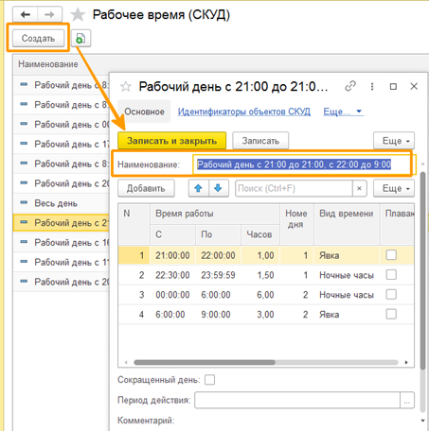Add page to favorites with gray star

78,15
